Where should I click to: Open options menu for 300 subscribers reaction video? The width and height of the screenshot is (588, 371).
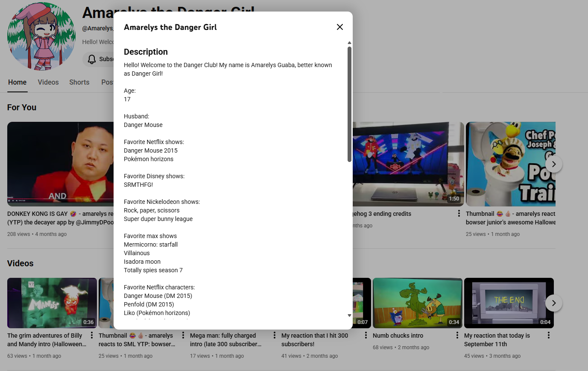(366, 335)
